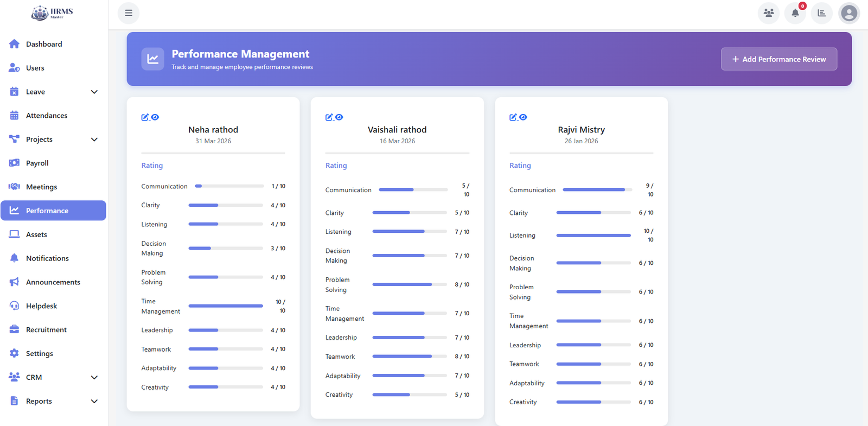This screenshot has width=868, height=426.
Task: Open the Notifications menu item
Action: pos(53,258)
